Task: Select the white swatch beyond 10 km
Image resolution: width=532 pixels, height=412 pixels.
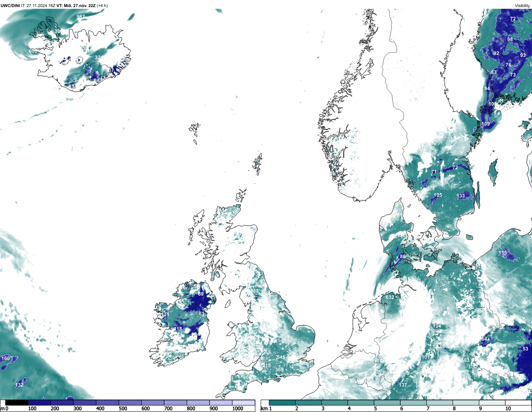Action: (x=518, y=402)
